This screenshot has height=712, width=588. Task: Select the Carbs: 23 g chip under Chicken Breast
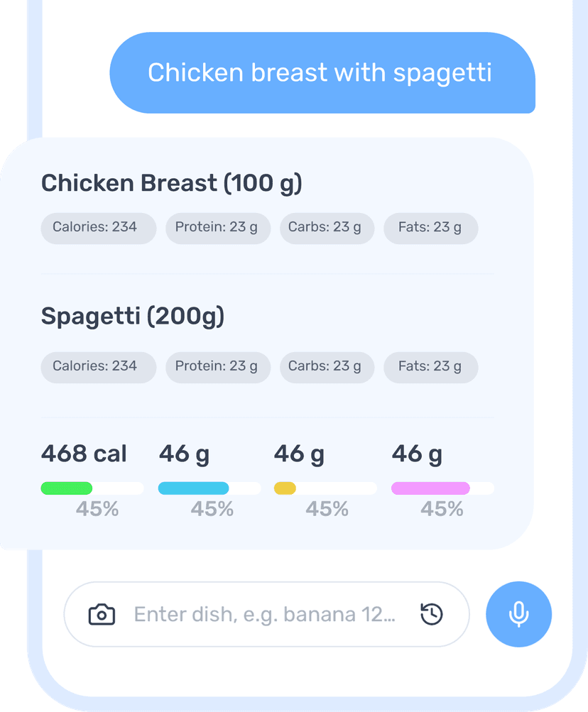tap(327, 228)
